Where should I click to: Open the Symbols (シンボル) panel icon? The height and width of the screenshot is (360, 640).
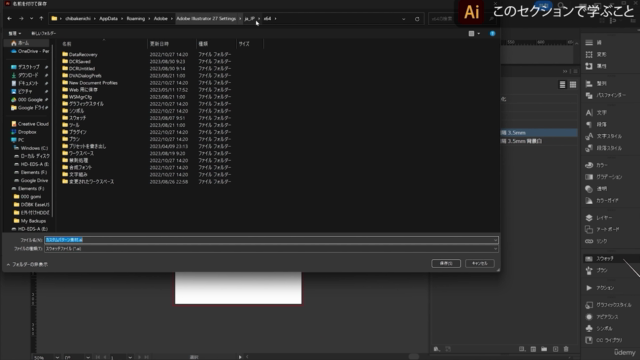click(x=589, y=329)
